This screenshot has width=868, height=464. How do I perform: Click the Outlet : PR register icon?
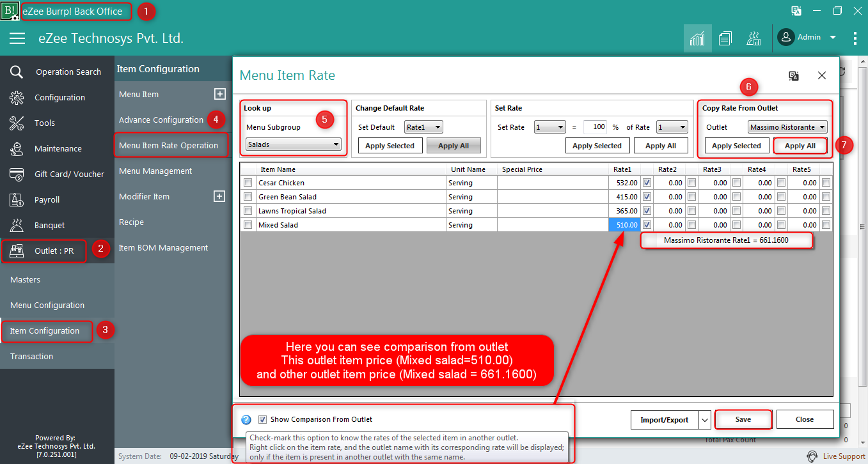tap(17, 251)
